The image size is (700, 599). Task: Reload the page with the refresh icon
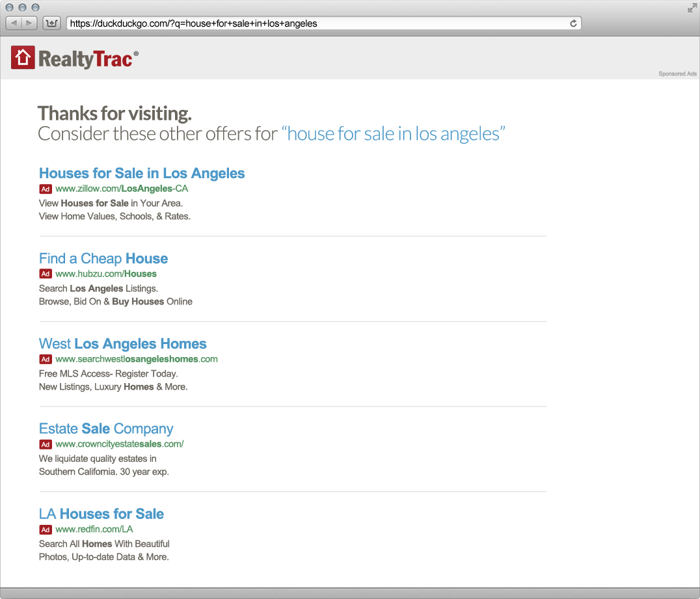point(573,23)
